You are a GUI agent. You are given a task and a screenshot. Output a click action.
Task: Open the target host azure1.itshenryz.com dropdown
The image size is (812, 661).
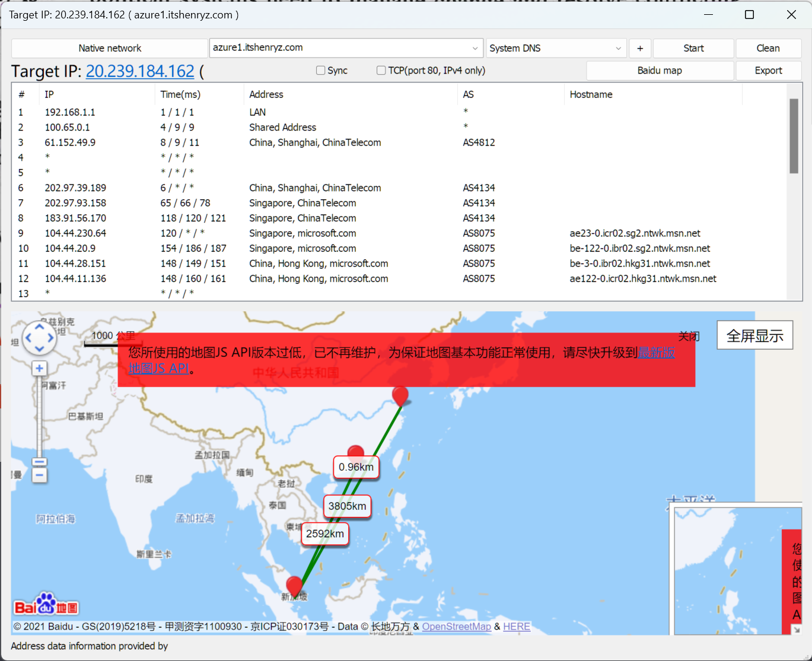pos(476,48)
